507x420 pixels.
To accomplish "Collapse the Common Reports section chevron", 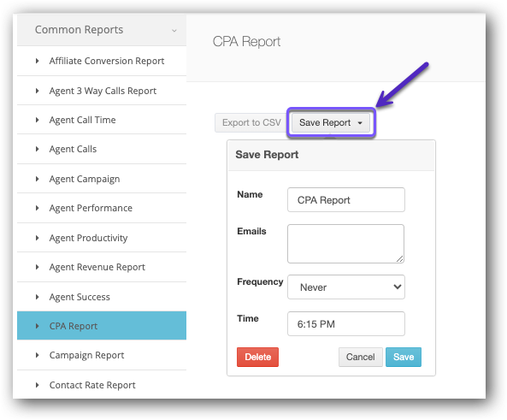I will 174,31.
